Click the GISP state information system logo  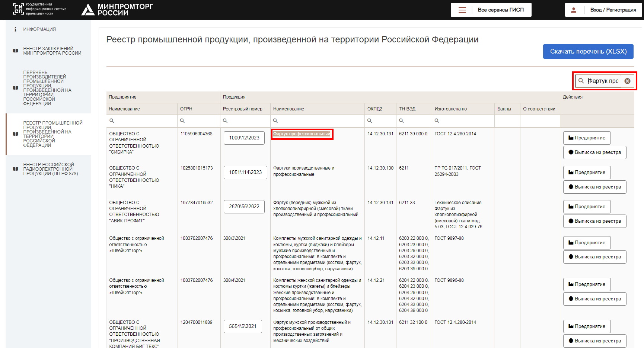(x=39, y=9)
